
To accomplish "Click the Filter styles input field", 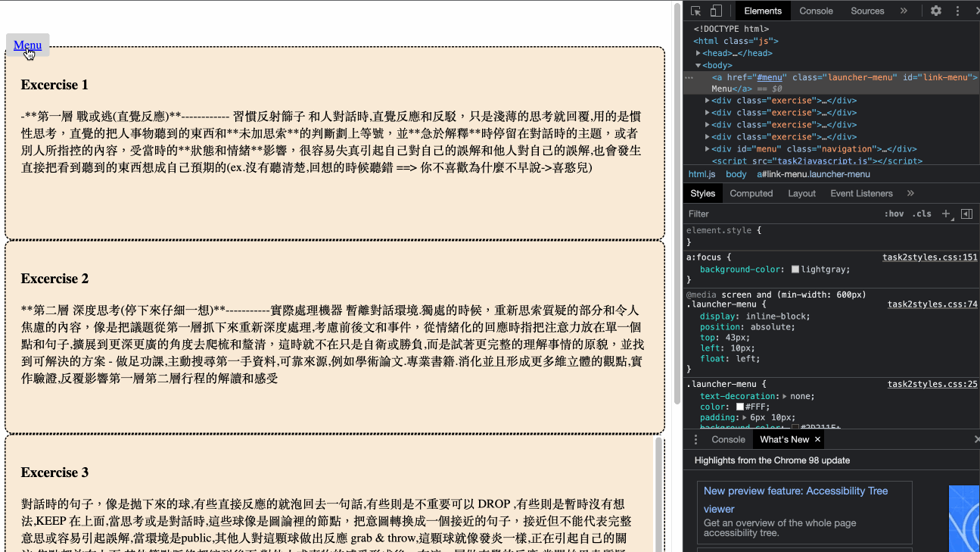I will point(779,214).
